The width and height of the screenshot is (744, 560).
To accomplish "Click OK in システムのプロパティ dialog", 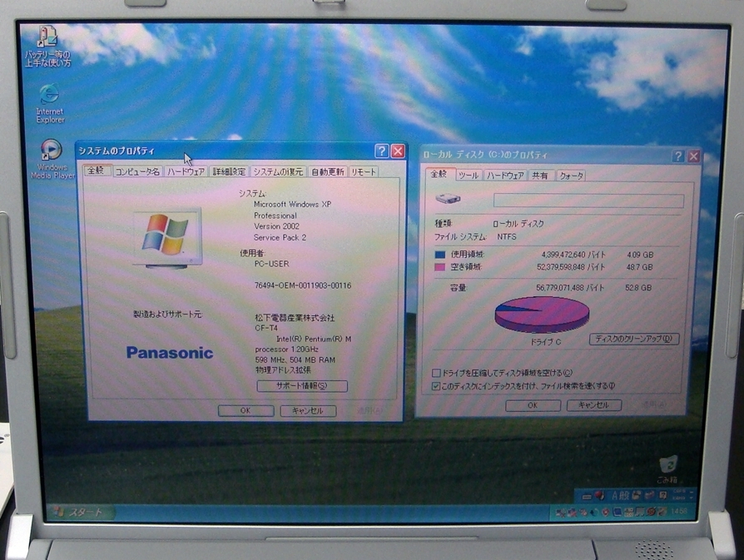I will coord(246,410).
